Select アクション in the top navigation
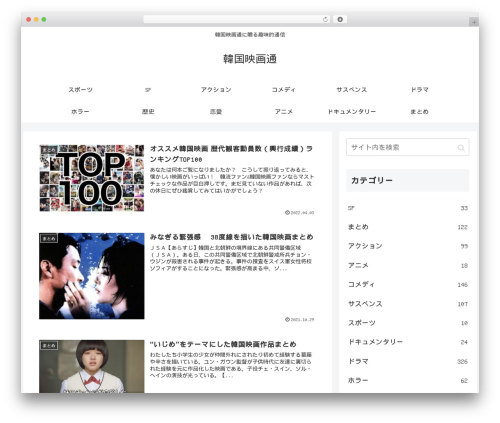 [216, 90]
